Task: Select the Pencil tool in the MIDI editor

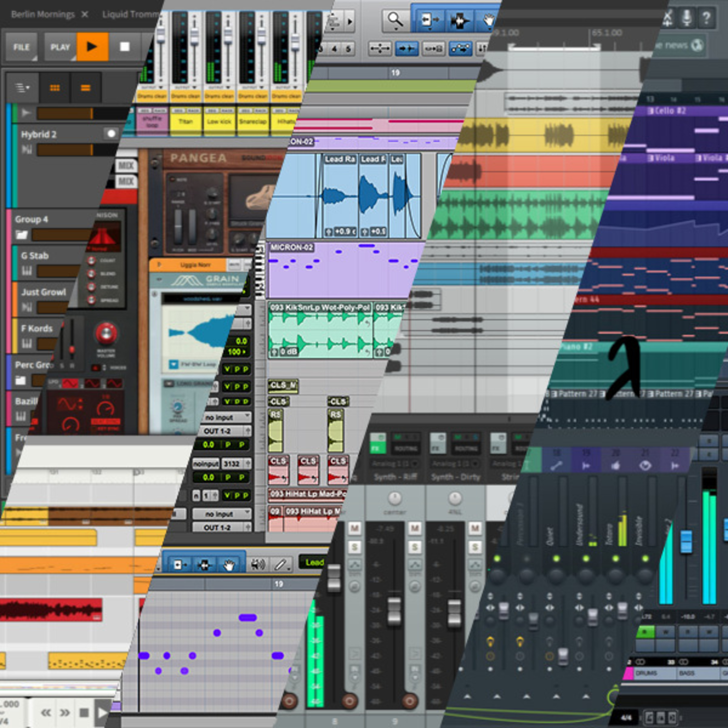Action: point(281,564)
